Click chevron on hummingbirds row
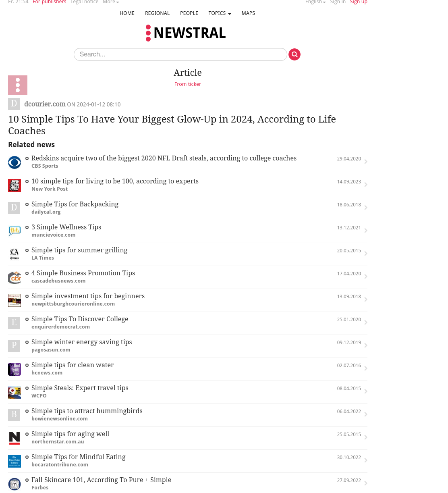This screenshot has height=493, width=448. tap(366, 414)
